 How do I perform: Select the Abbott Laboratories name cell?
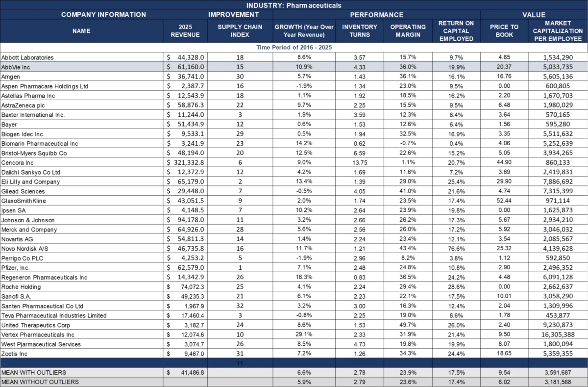tap(81, 57)
